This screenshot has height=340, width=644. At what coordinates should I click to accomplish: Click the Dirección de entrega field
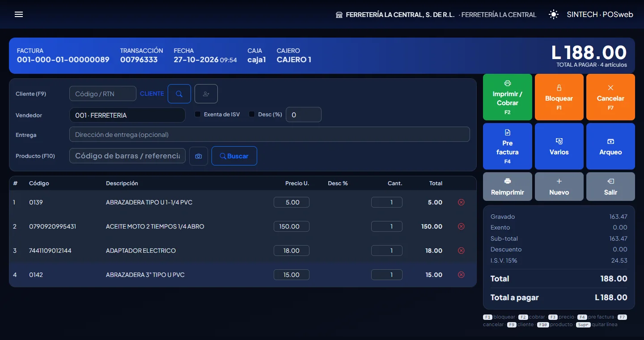(x=270, y=135)
